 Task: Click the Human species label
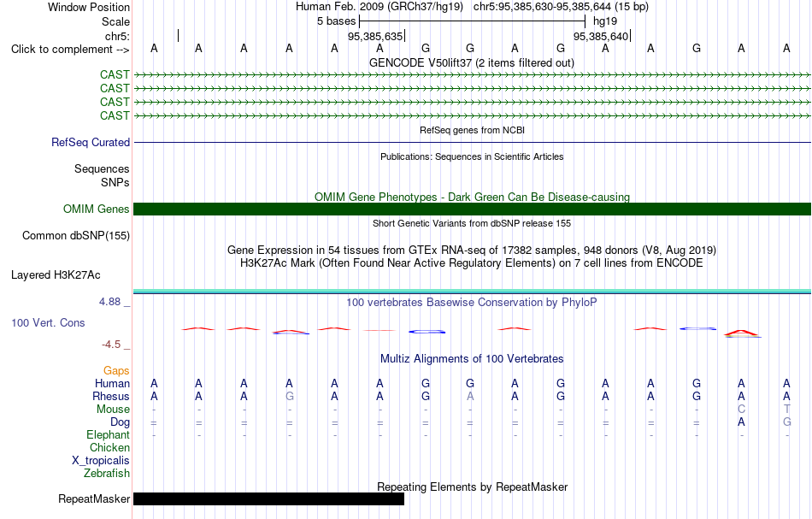tap(112, 384)
